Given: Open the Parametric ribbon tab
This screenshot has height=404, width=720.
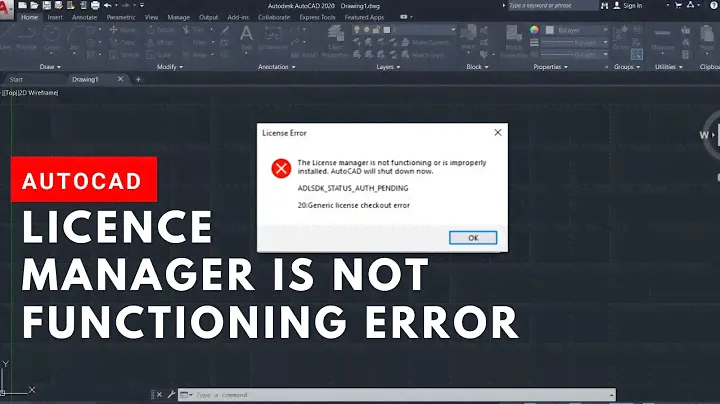Looking at the screenshot, I should (121, 17).
